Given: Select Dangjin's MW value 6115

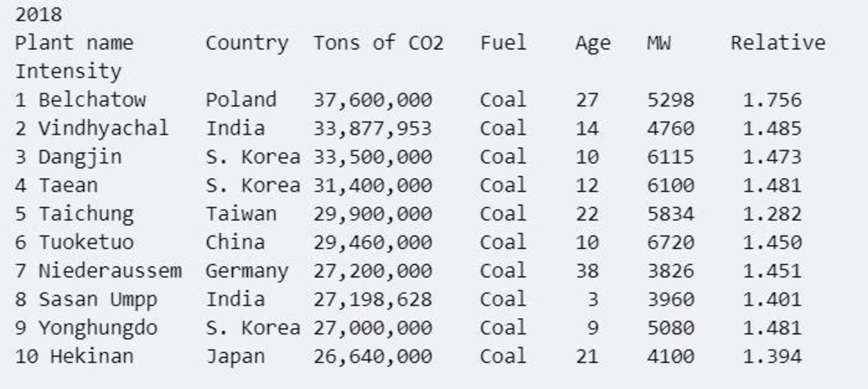Looking at the screenshot, I should (x=670, y=157).
